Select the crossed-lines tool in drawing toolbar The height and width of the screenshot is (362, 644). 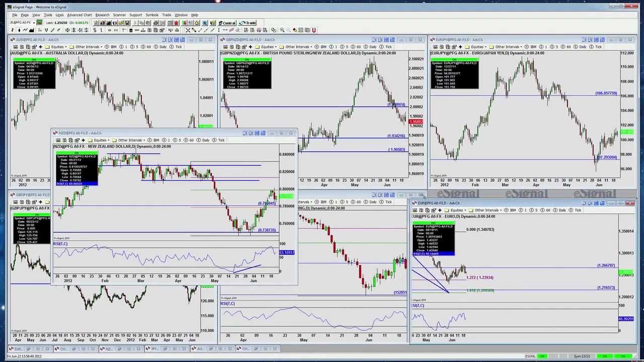[188, 30]
